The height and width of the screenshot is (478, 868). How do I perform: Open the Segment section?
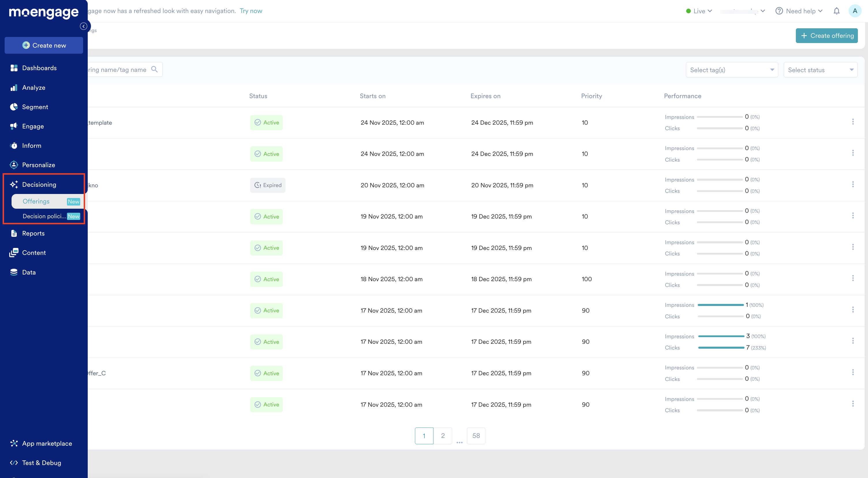(x=35, y=107)
